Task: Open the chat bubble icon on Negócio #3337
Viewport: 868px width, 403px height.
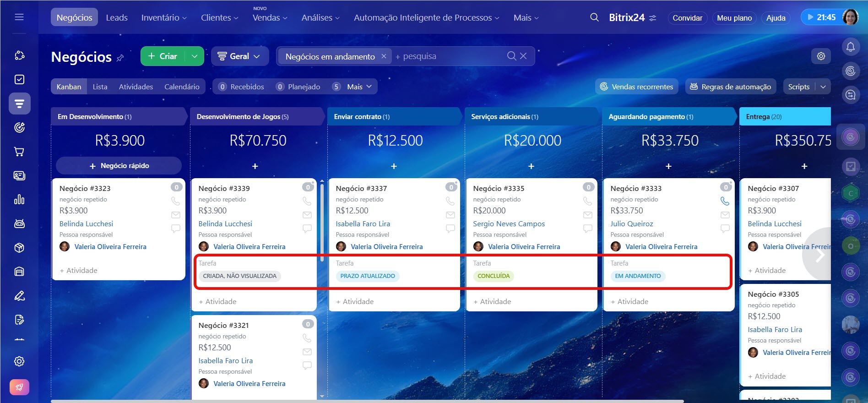Action: coord(450,228)
